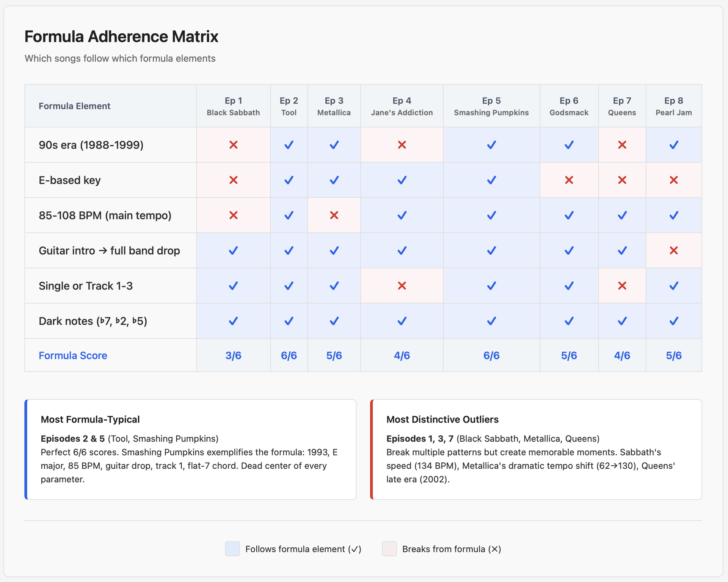
Task: Click the Formula Score row label
Action: point(73,355)
